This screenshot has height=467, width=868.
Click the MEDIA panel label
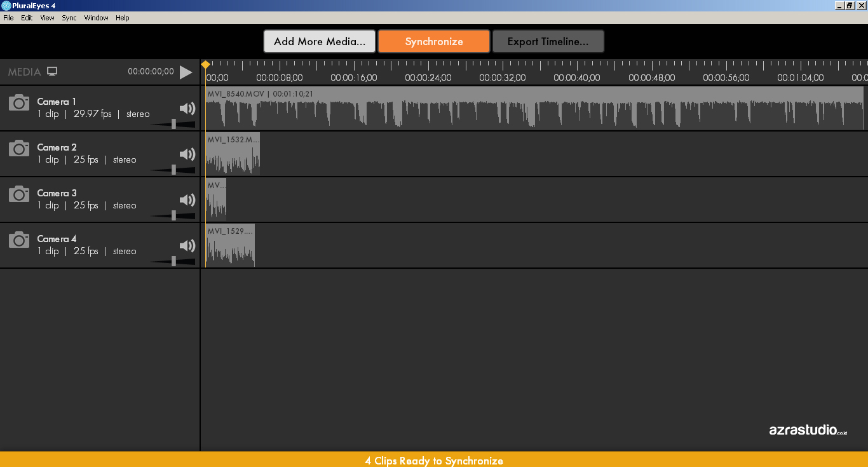(x=24, y=72)
